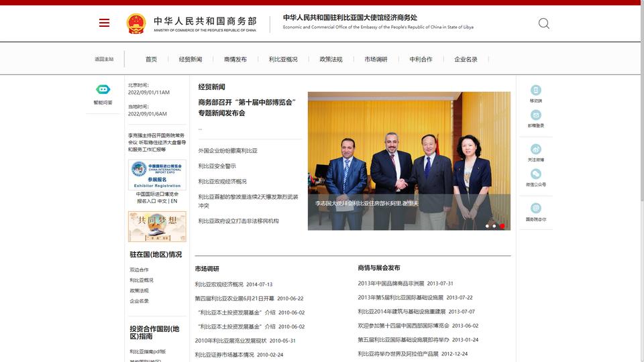
Task: Click the 国务院@你 icon
Action: click(x=535, y=208)
